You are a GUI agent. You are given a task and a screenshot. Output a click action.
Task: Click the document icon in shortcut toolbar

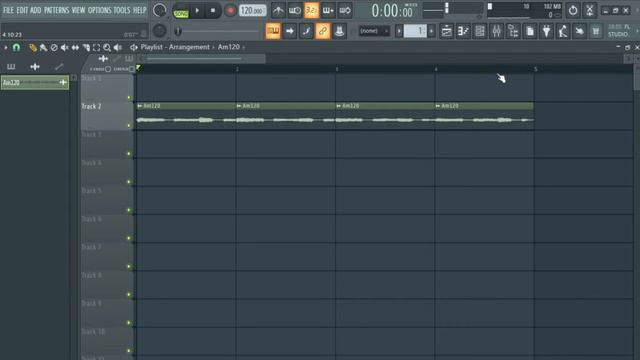tap(530, 31)
